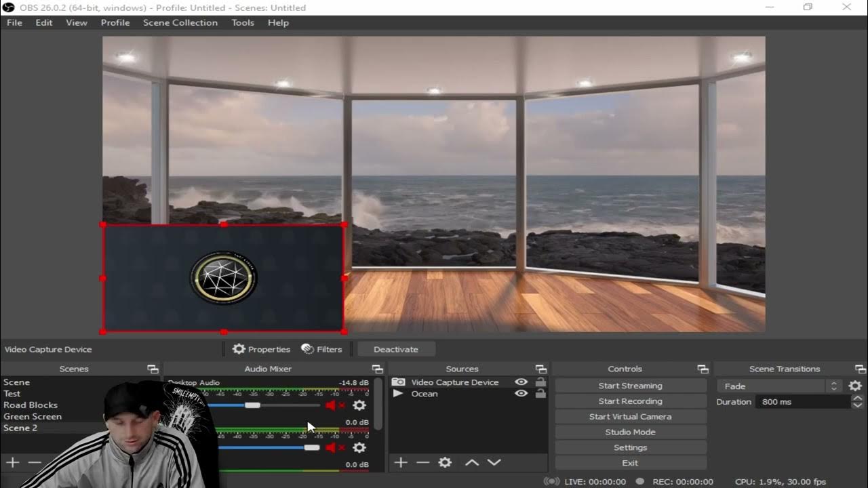Image resolution: width=868 pixels, height=488 pixels.
Task: Click the camera icon of Video Capture Device
Action: pos(399,382)
